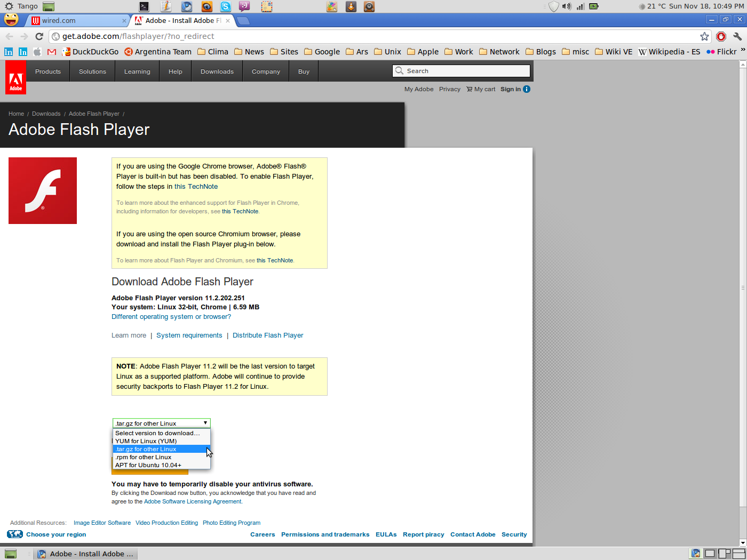Click the green desktop icon beside Tango

(49, 6)
